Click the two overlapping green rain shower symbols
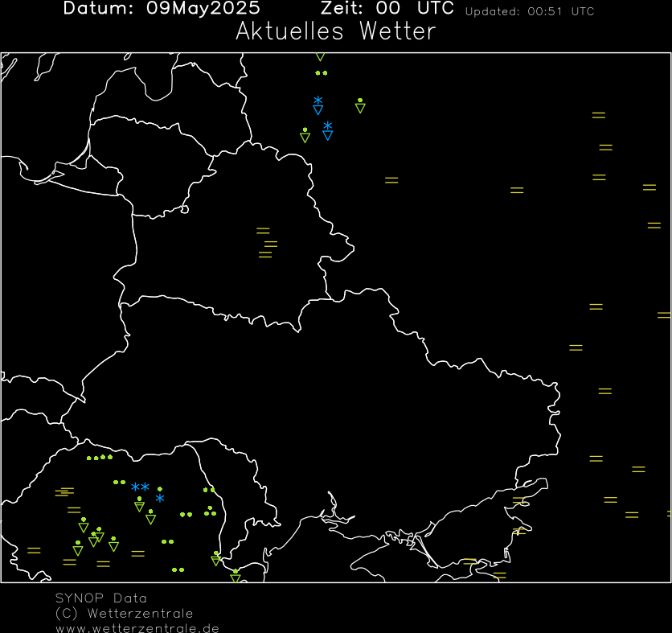 [96, 537]
